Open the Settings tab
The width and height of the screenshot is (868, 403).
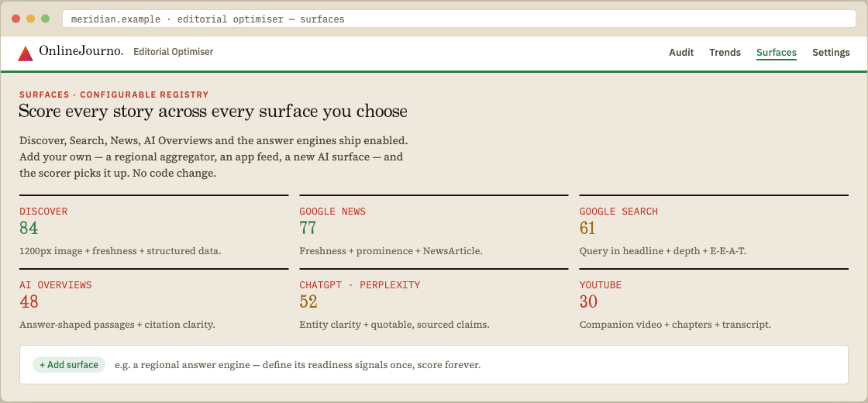831,53
